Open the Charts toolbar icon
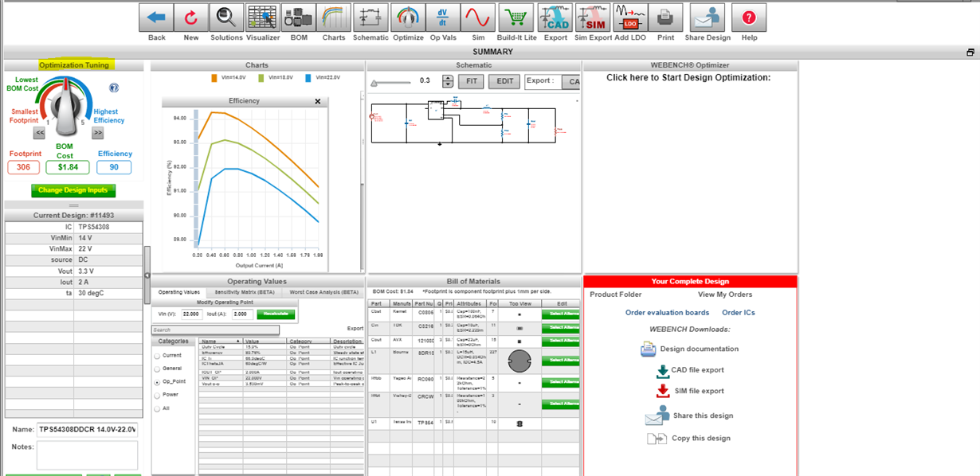 coord(334,18)
